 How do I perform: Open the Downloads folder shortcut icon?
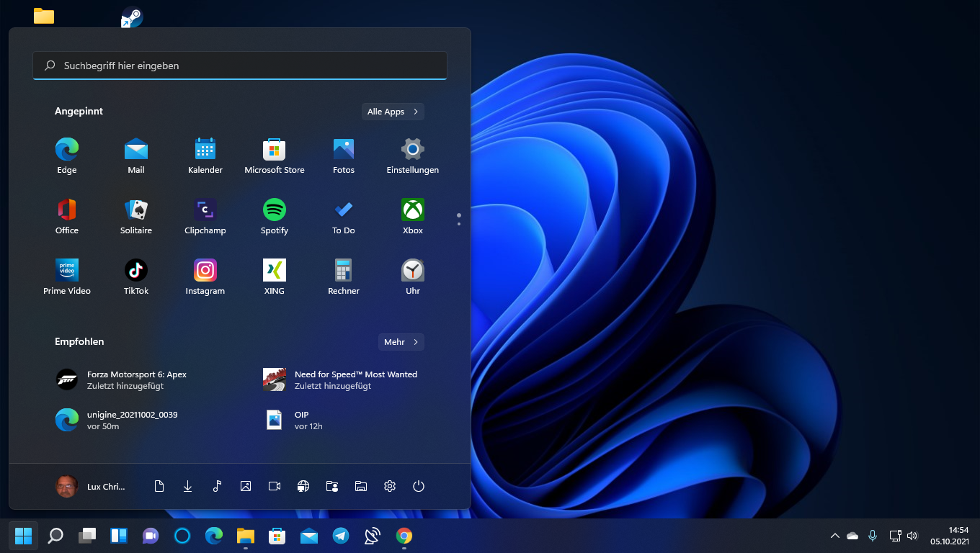pyautogui.click(x=188, y=486)
